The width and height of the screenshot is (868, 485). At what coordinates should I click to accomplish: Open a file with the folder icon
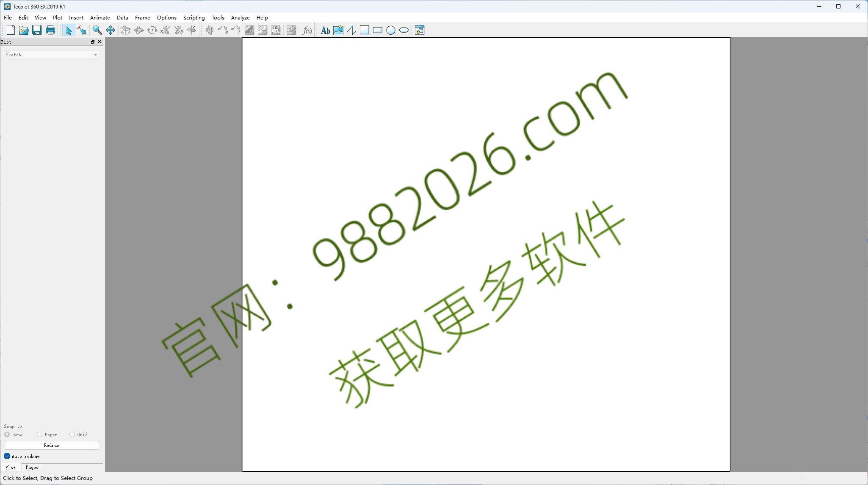tap(24, 30)
